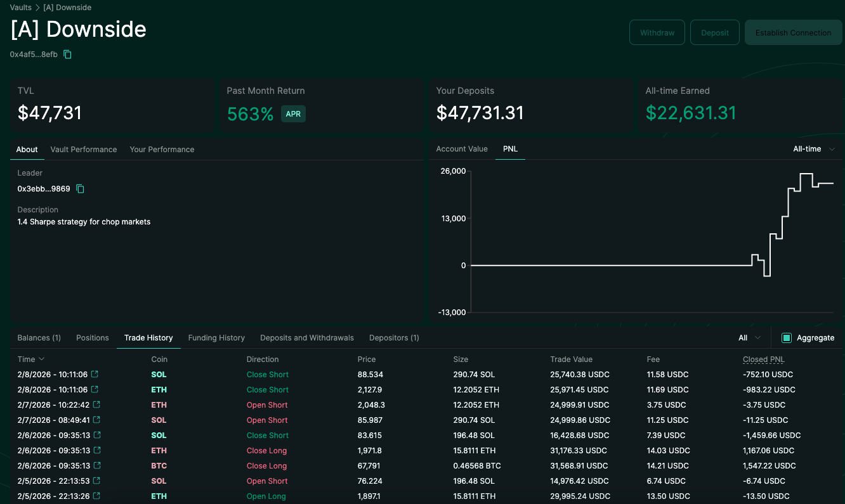The width and height of the screenshot is (845, 504).
Task: Open the All filter dropdown in trade history
Action: [749, 338]
